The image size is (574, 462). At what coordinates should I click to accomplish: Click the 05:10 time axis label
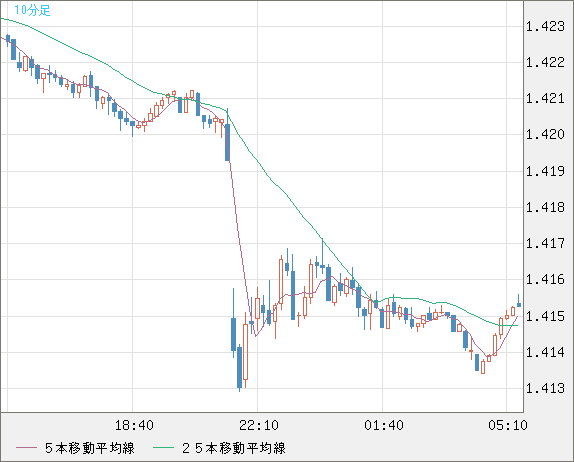508,425
